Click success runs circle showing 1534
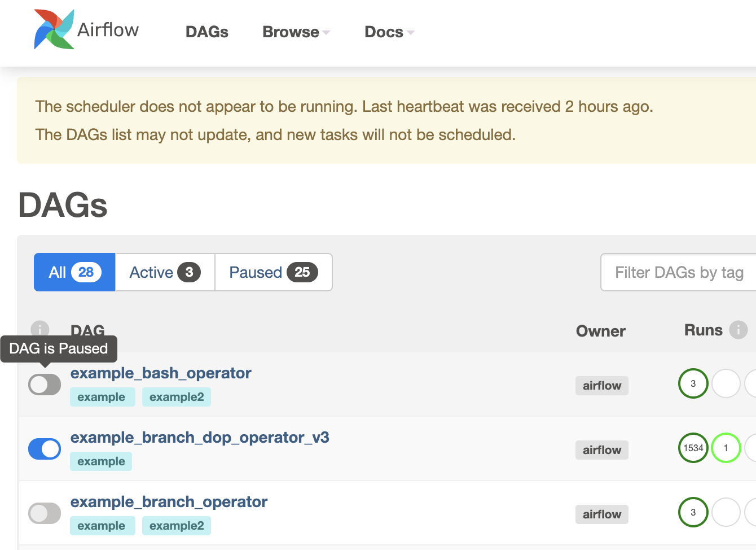This screenshot has height=550, width=756. point(693,448)
